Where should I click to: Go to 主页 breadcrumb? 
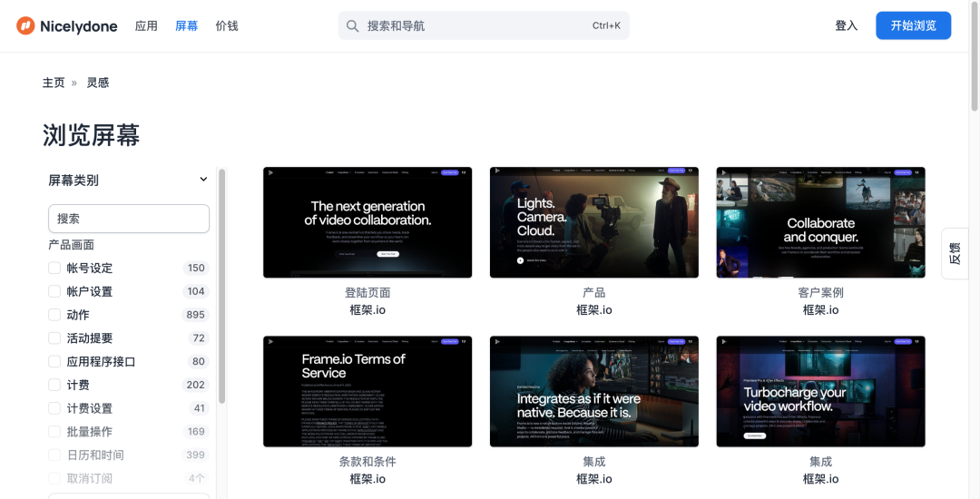click(54, 83)
